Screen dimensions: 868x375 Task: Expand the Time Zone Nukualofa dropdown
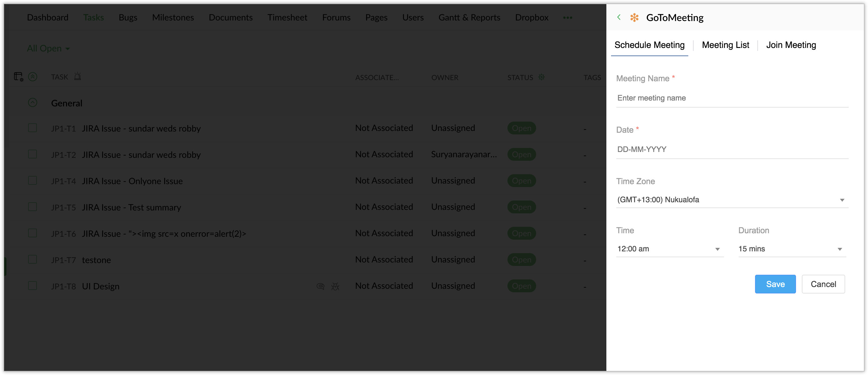point(732,200)
